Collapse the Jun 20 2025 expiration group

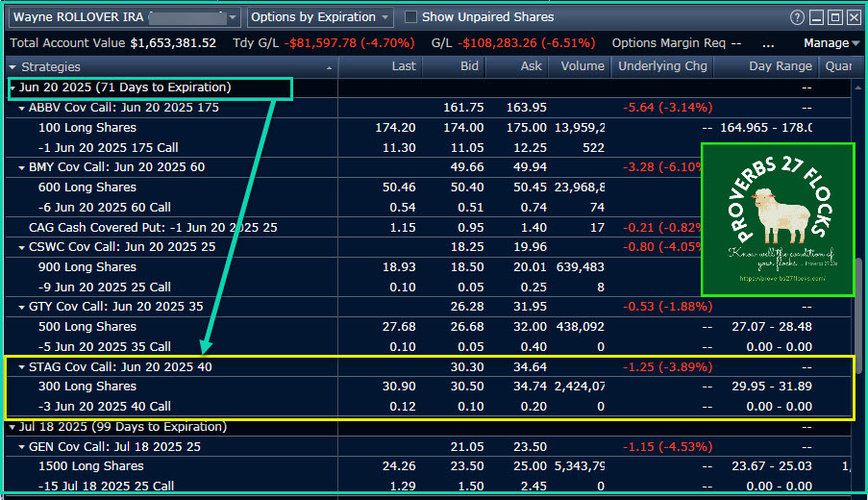12,87
